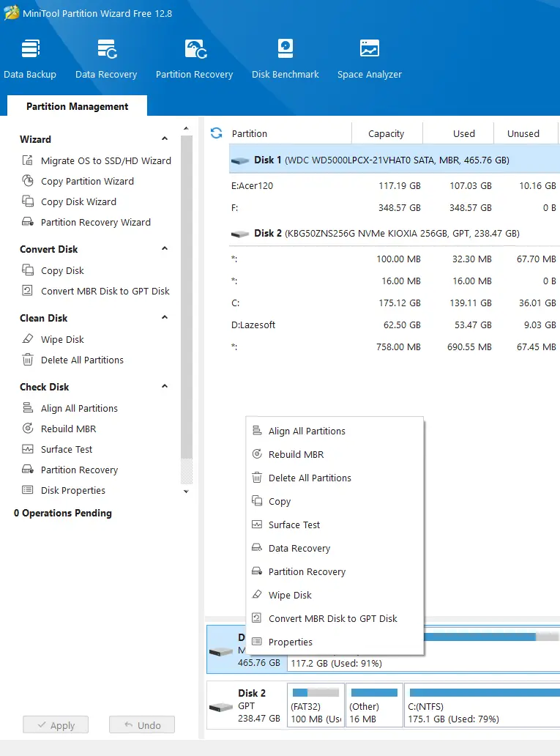The image size is (560, 756).
Task: Click the 0 Operations Pending label
Action: pyautogui.click(x=63, y=513)
